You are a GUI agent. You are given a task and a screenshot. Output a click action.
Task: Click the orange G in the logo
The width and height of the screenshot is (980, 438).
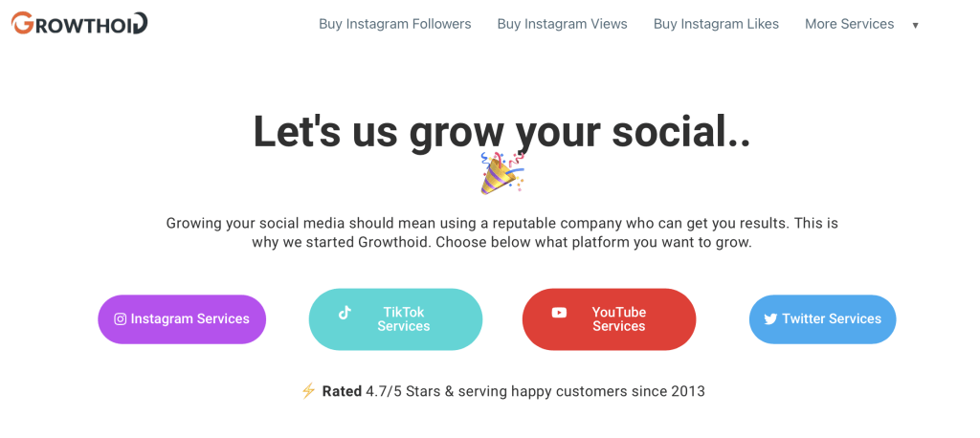coord(23,23)
